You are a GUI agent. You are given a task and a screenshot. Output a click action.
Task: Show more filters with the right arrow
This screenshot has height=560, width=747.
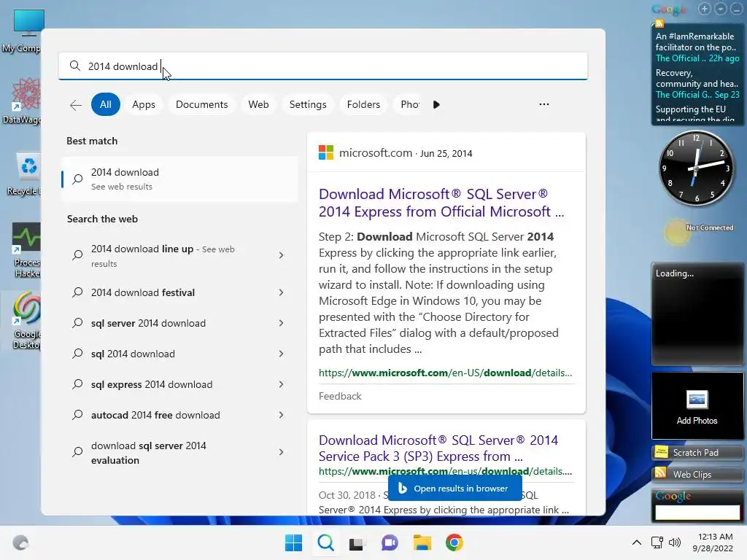point(436,104)
